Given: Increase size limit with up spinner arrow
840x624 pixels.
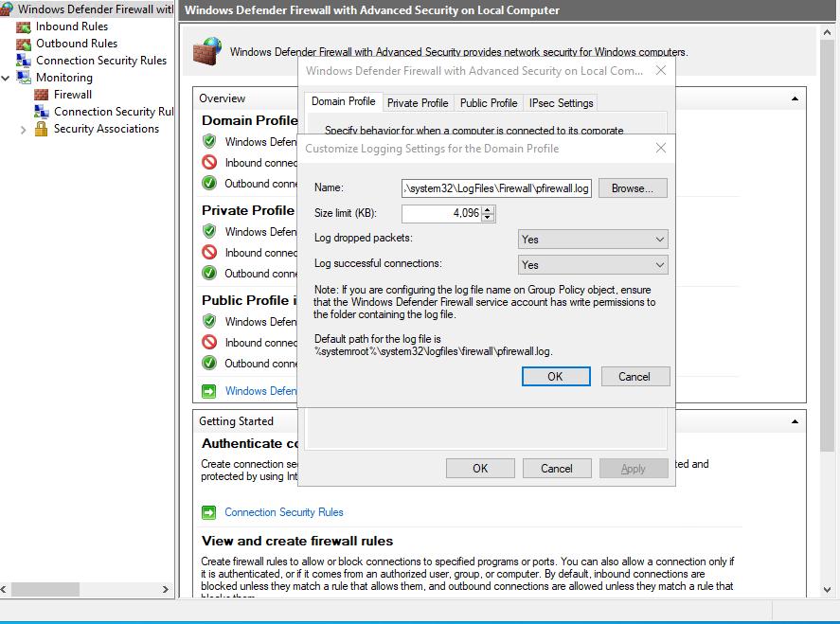Looking at the screenshot, I should tap(488, 209).
